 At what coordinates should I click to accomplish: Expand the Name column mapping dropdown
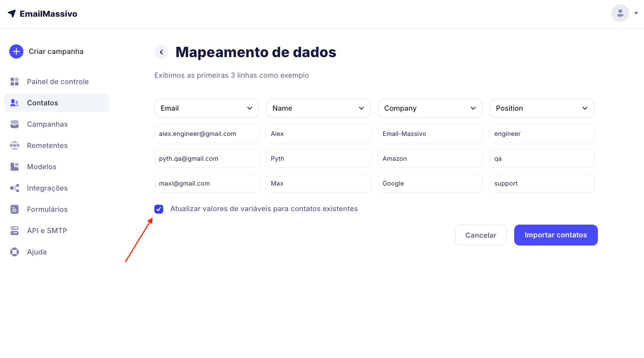[319, 108]
